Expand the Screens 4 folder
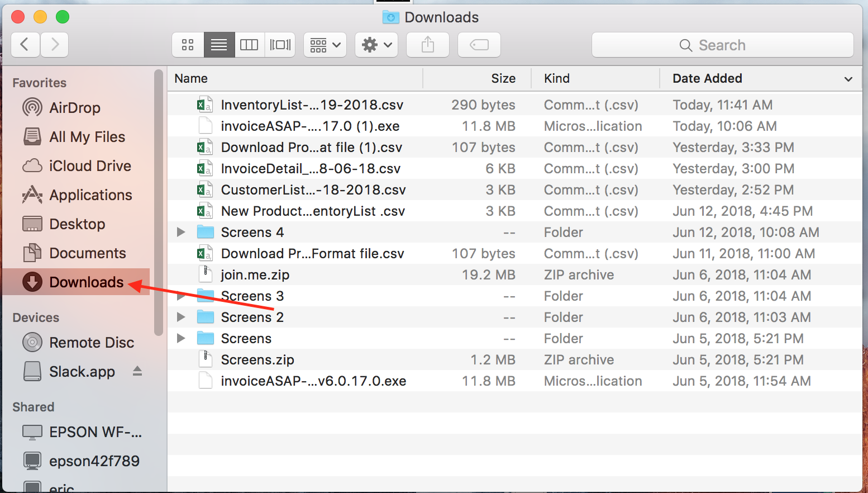The height and width of the screenshot is (493, 868). 181,232
